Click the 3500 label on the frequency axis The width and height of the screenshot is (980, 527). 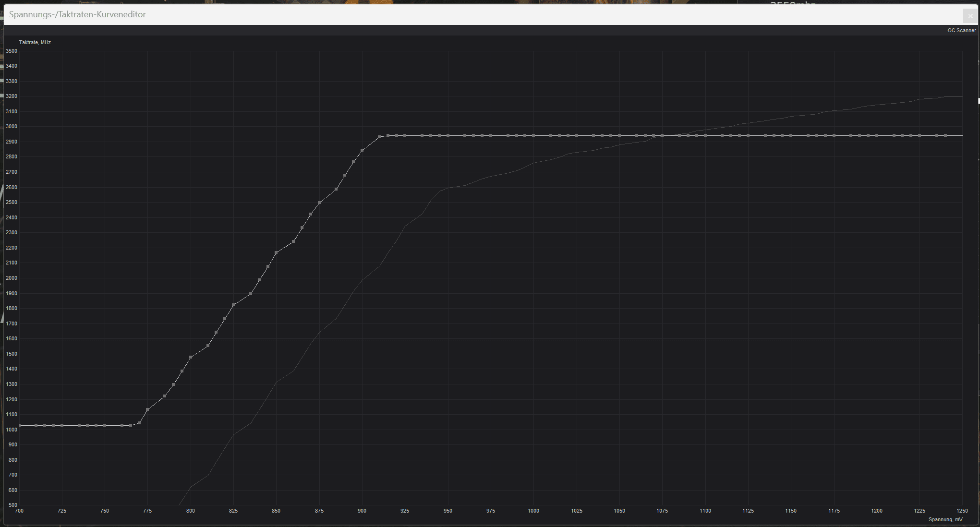(12, 51)
